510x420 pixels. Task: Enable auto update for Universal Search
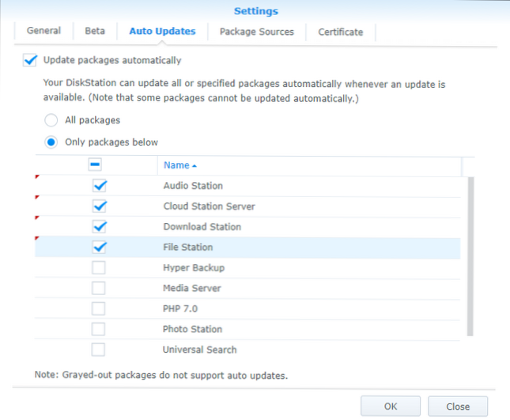tap(99, 350)
